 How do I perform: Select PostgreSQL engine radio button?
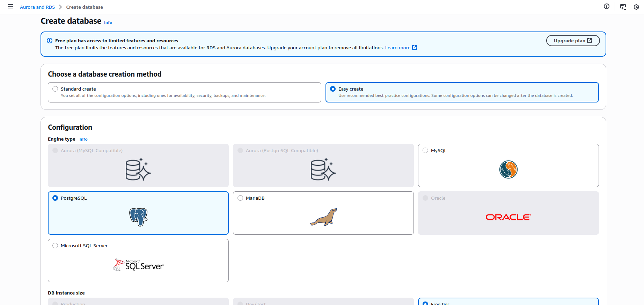pyautogui.click(x=55, y=198)
